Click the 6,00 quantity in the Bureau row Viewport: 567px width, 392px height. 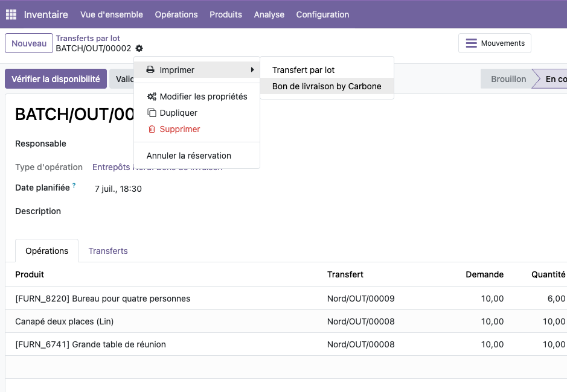(556, 299)
